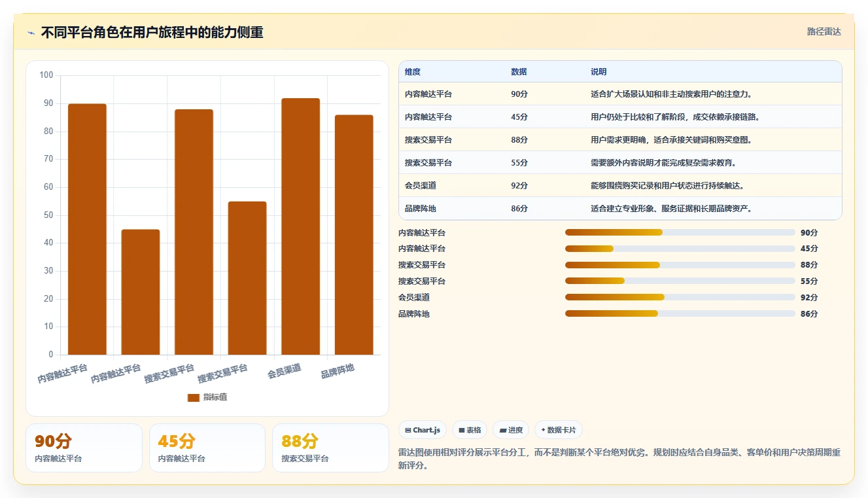
Task: Click the 会员渠道 chart bar
Action: pos(300,226)
